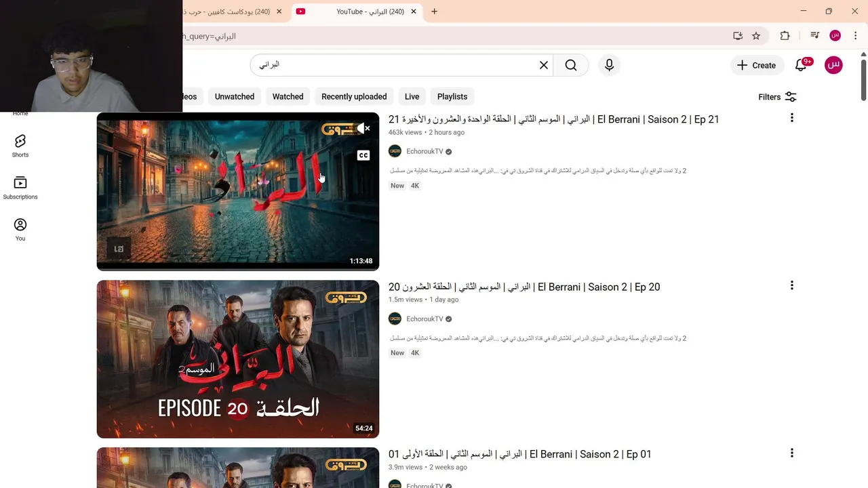Click the "3.9m views" text
Viewport: 868px width, 488px height.
pyautogui.click(x=406, y=467)
